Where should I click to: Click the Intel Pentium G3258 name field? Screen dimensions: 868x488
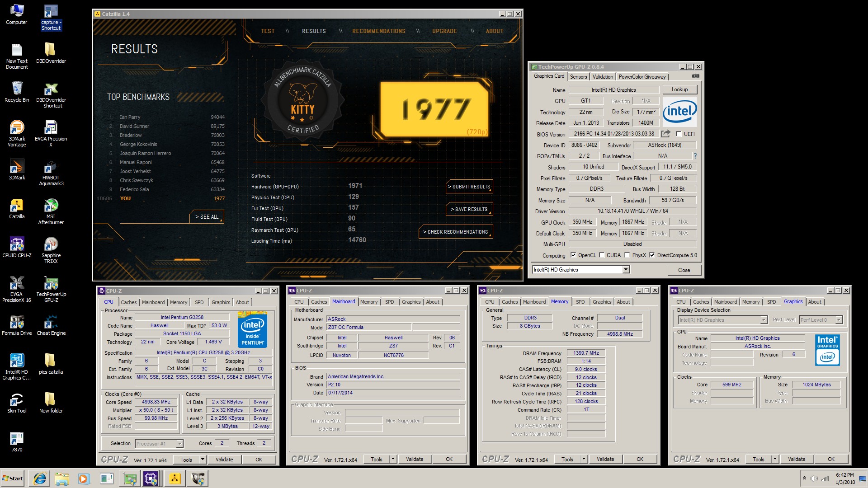(x=182, y=317)
